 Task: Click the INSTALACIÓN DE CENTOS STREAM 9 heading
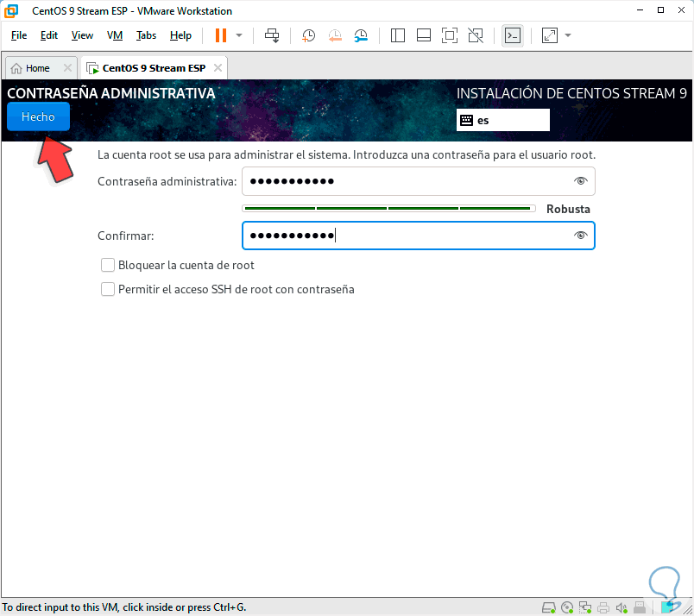coord(571,93)
